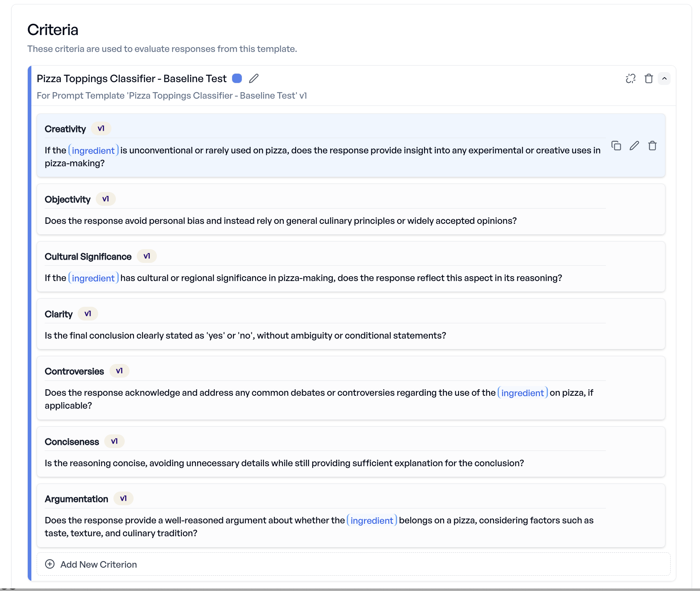Click 'These criteria are used to evaluate' text
Image resolution: width=700 pixels, height=591 pixels.
162,49
